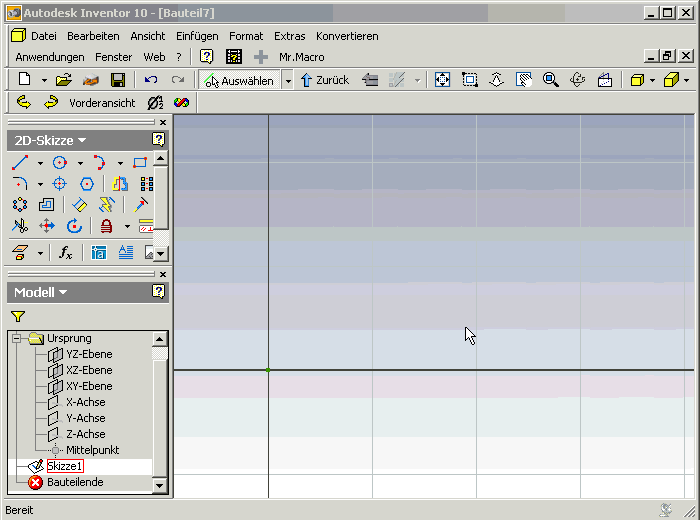Click the Zurück button
The height and width of the screenshot is (520, 700).
[x=325, y=80]
